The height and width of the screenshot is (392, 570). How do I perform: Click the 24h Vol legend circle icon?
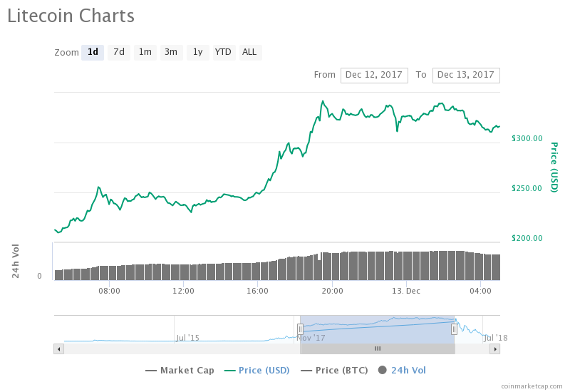(383, 370)
